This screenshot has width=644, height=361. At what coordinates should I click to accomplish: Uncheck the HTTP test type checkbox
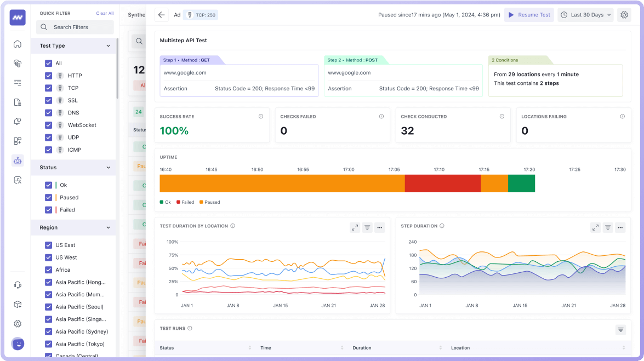point(49,76)
